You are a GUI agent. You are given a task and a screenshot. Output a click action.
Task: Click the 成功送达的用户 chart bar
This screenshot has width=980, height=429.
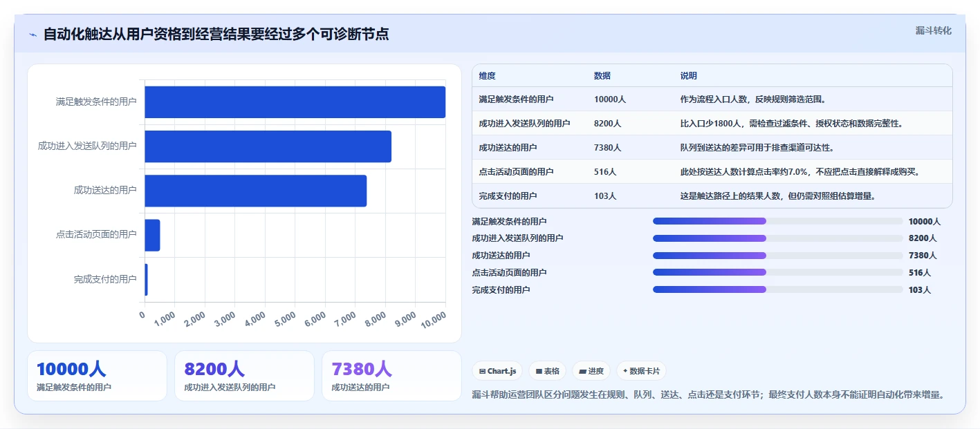pos(256,191)
